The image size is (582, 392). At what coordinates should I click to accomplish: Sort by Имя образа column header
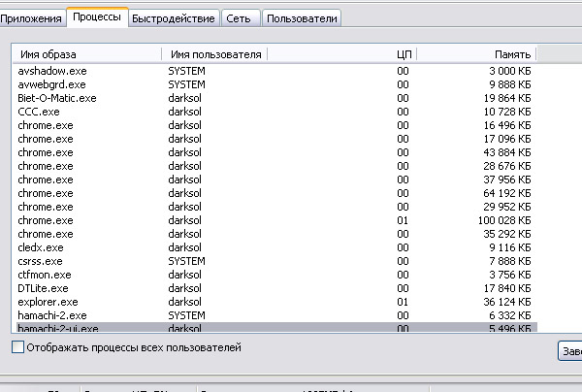[87, 54]
